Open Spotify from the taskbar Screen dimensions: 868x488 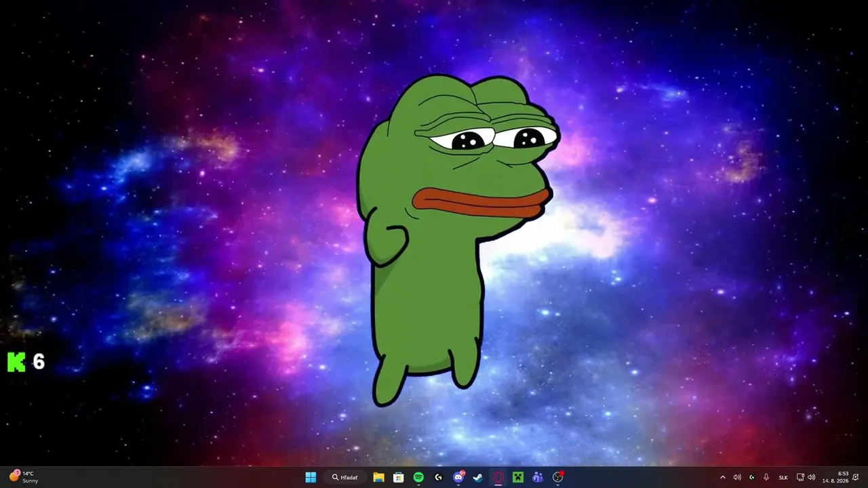418,477
